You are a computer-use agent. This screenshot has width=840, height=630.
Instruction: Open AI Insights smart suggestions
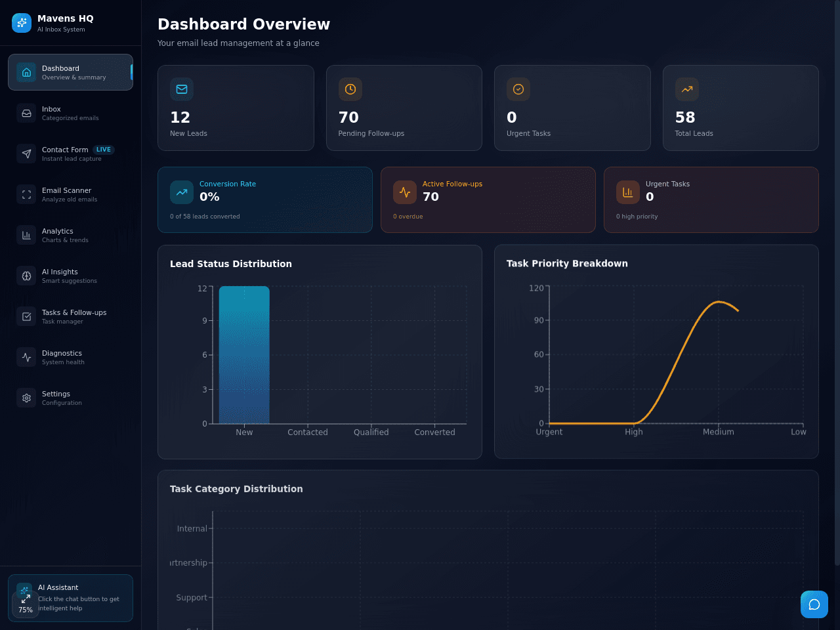tap(70, 276)
